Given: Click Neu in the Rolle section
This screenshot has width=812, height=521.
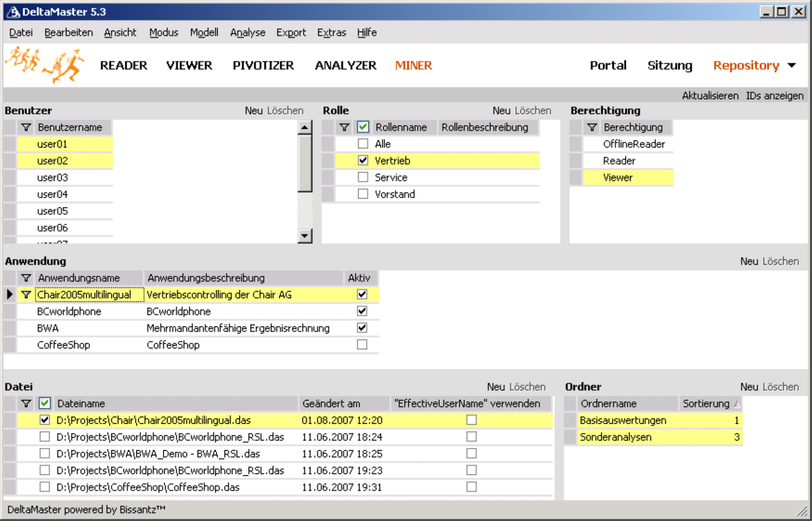Looking at the screenshot, I should click(x=501, y=111).
